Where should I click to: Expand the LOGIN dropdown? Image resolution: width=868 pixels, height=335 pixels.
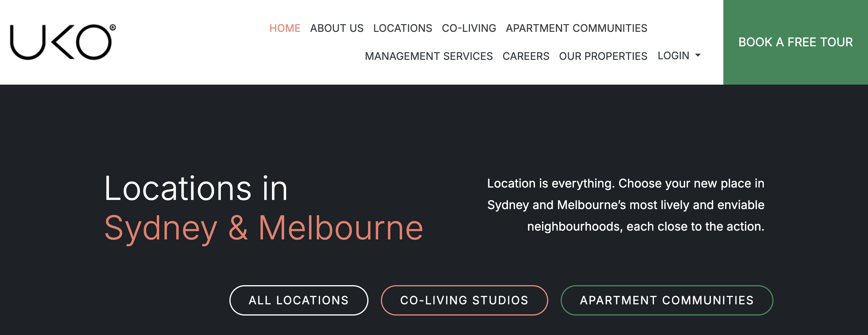[x=673, y=55]
